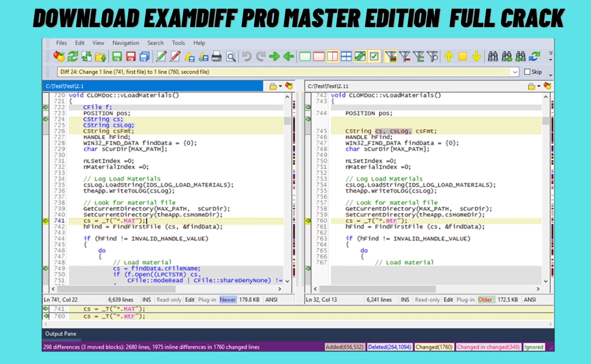The width and height of the screenshot is (591, 364).
Task: Select the Output Pane tab
Action: tap(61, 334)
